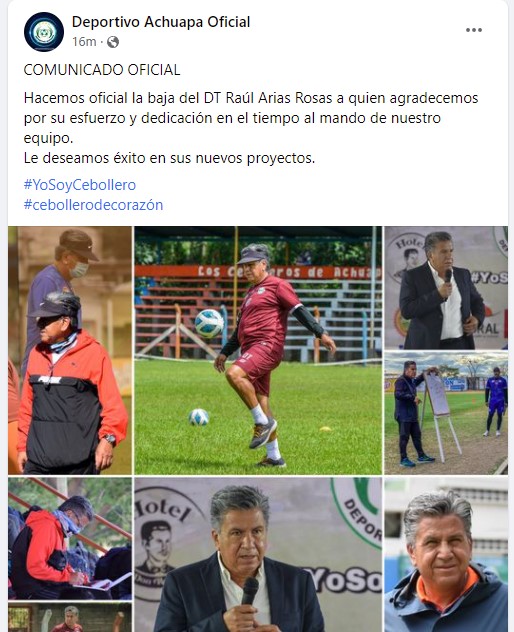Open photo of man in suit with microphone

(446, 288)
